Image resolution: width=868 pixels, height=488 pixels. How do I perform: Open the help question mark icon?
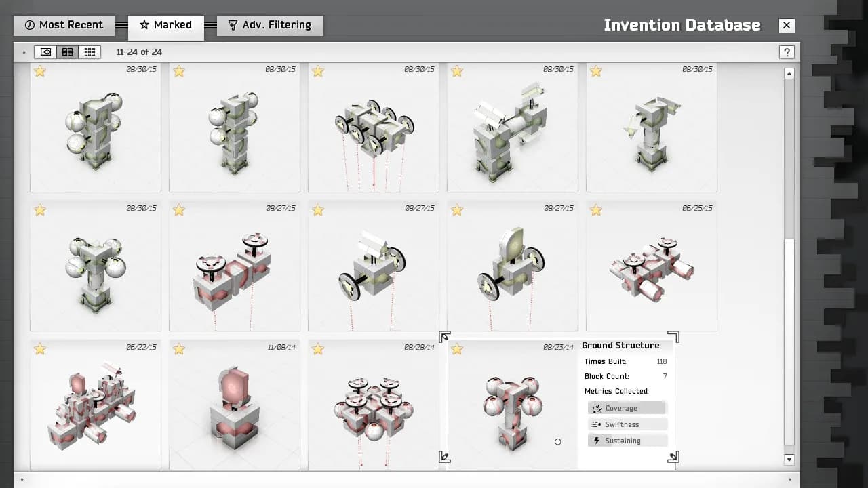click(x=787, y=52)
